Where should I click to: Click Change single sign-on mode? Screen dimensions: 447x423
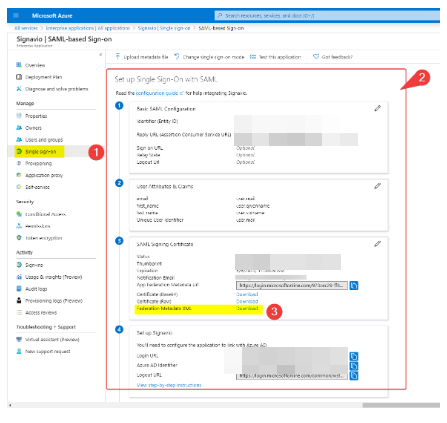[209, 57]
